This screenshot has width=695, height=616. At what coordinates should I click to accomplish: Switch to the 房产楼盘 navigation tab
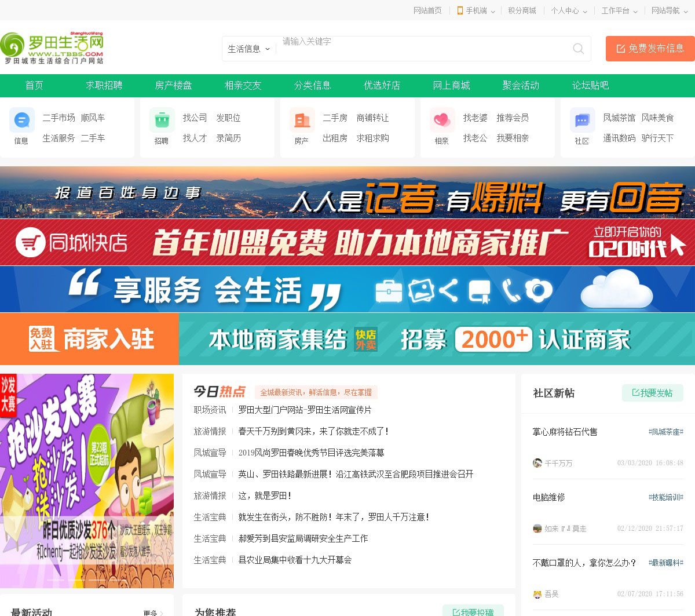[x=174, y=86]
